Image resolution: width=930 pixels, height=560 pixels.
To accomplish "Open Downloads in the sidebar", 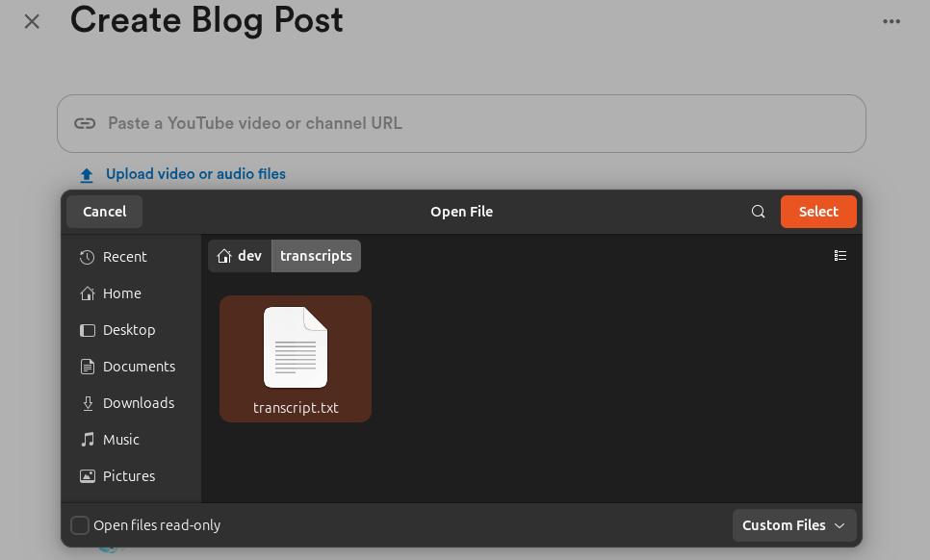I will pyautogui.click(x=139, y=403).
